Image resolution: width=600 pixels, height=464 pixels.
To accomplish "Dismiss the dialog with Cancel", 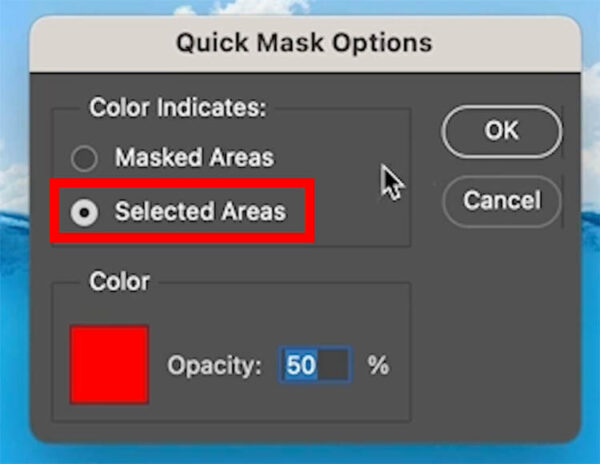I will click(x=502, y=201).
